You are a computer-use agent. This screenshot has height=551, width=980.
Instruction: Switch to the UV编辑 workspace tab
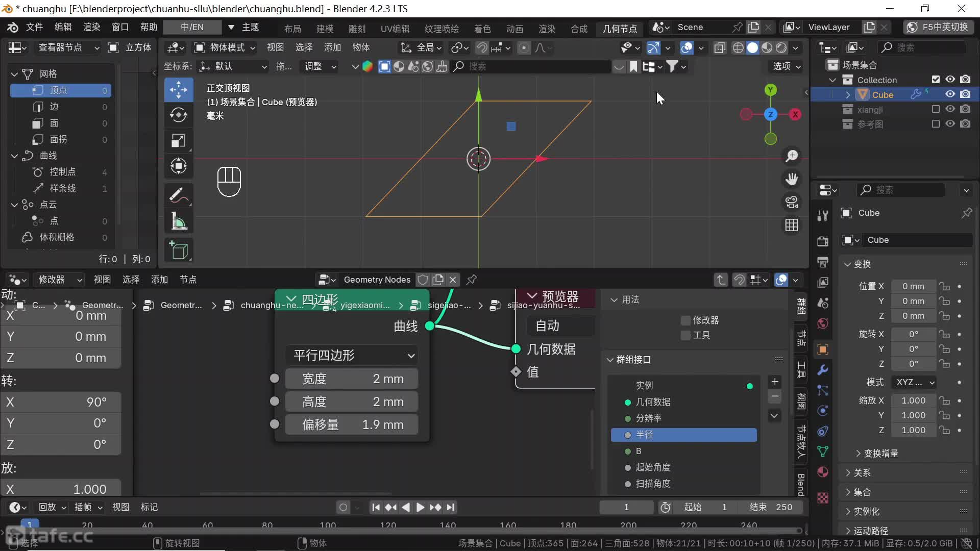point(395,29)
